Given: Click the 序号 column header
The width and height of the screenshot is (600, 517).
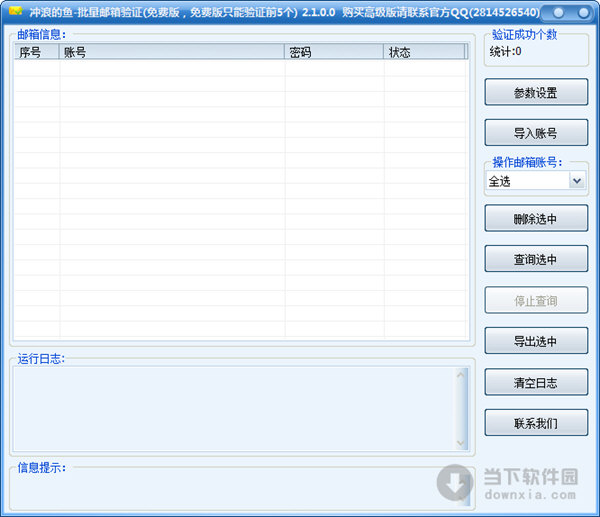Looking at the screenshot, I should [x=36, y=52].
